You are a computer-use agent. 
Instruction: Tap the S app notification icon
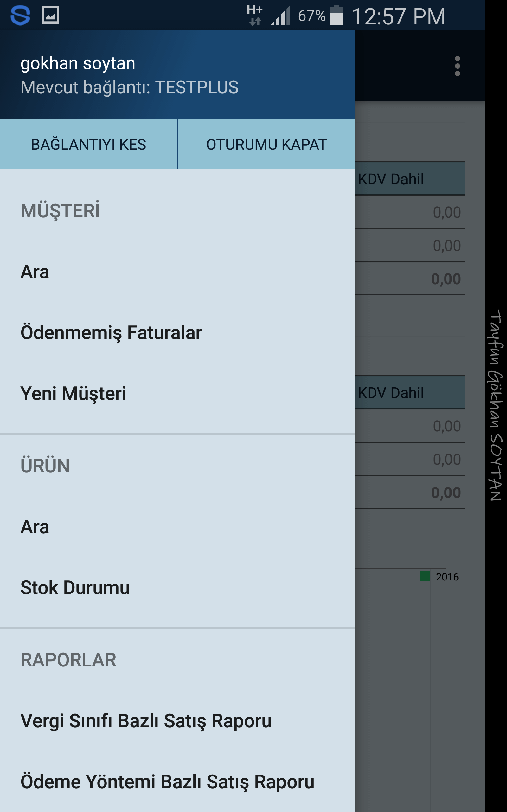coord(20,16)
